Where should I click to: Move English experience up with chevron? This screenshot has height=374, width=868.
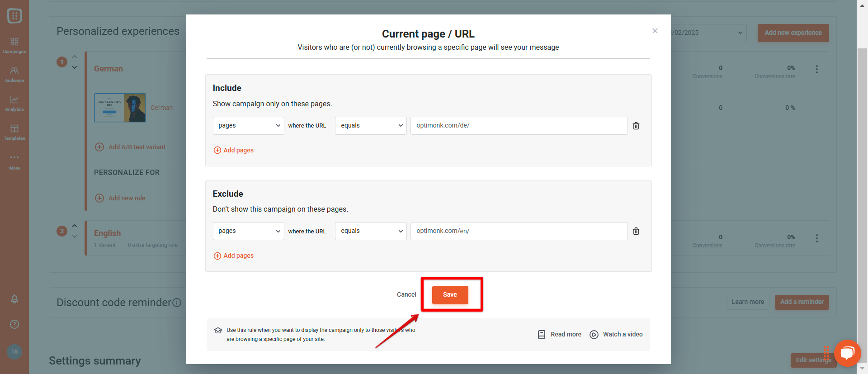coord(75,226)
